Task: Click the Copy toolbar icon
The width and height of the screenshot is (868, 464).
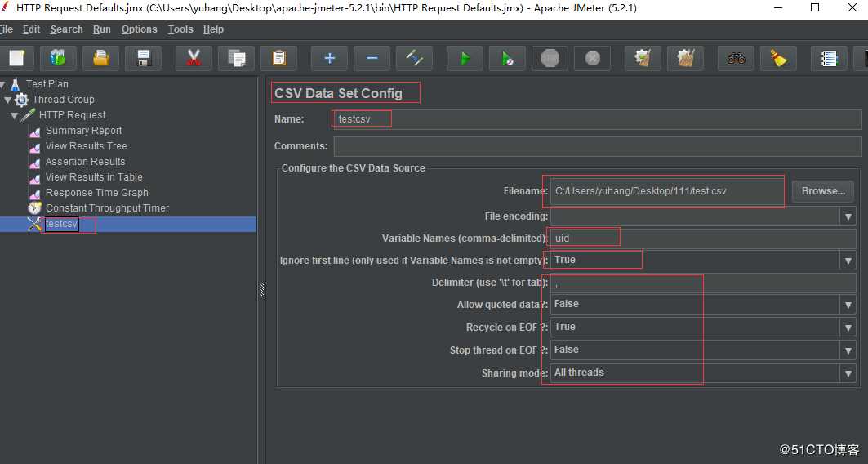Action: pyautogui.click(x=236, y=58)
